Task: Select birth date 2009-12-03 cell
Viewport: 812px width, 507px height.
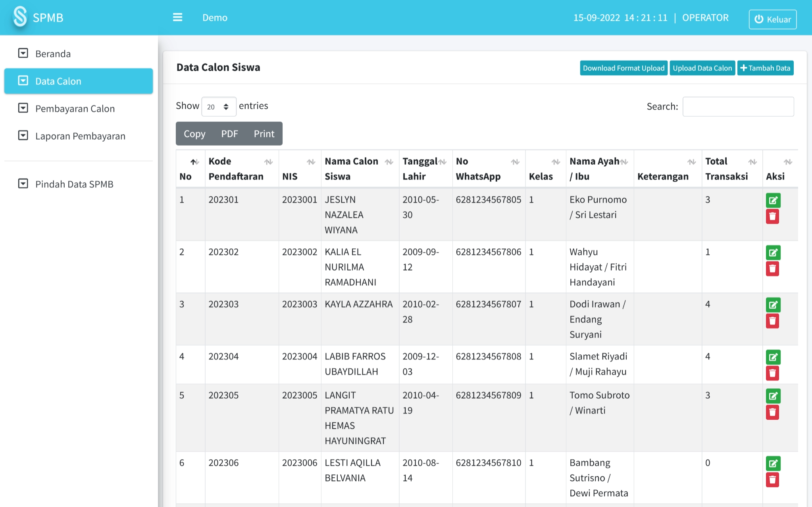Action: (425, 364)
